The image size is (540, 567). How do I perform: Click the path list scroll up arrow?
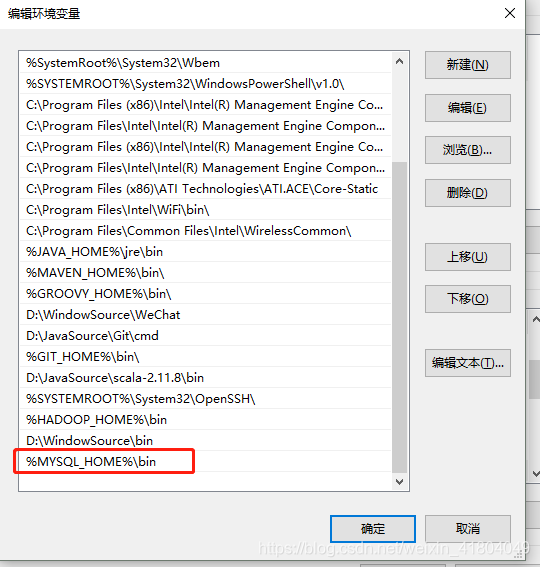point(399,61)
